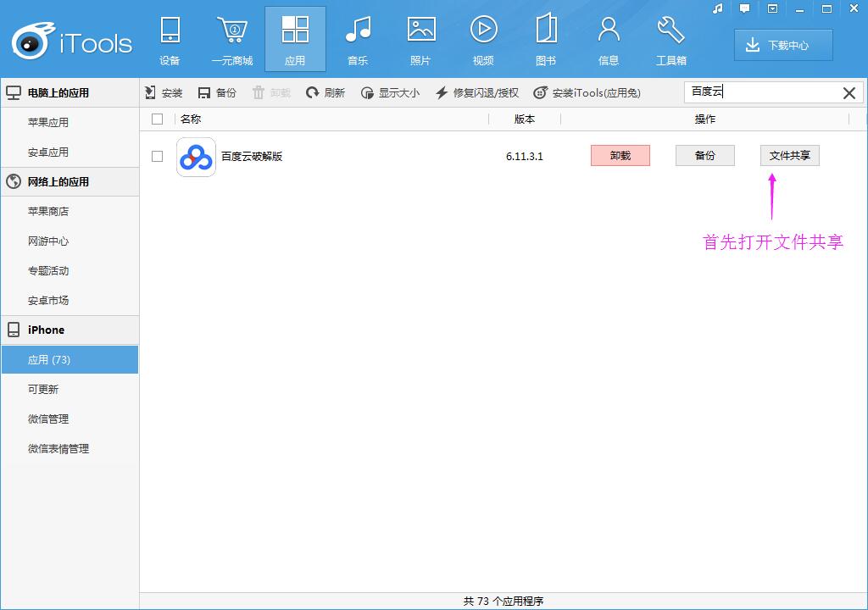Open 文件共享 (File sharing) button
The height and width of the screenshot is (610, 868).
790,156
